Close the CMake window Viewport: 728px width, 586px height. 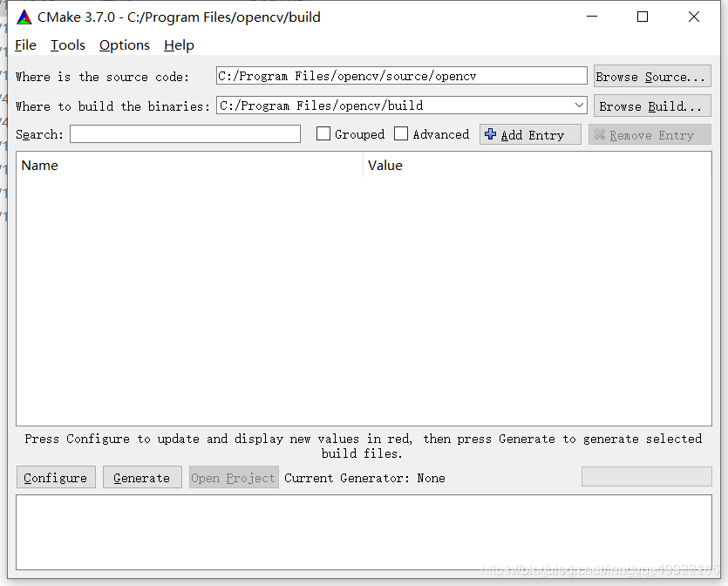[x=694, y=17]
